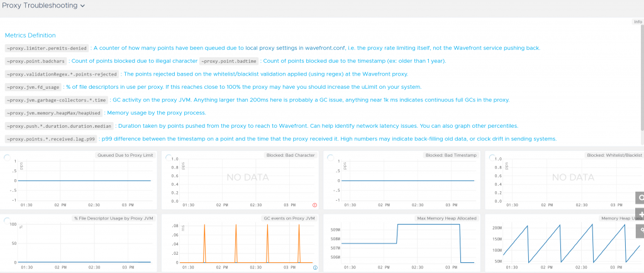Click the vertical scrollbar of the Metrics Definition panel
Screen dimensions: 644x273
click(x=642, y=78)
